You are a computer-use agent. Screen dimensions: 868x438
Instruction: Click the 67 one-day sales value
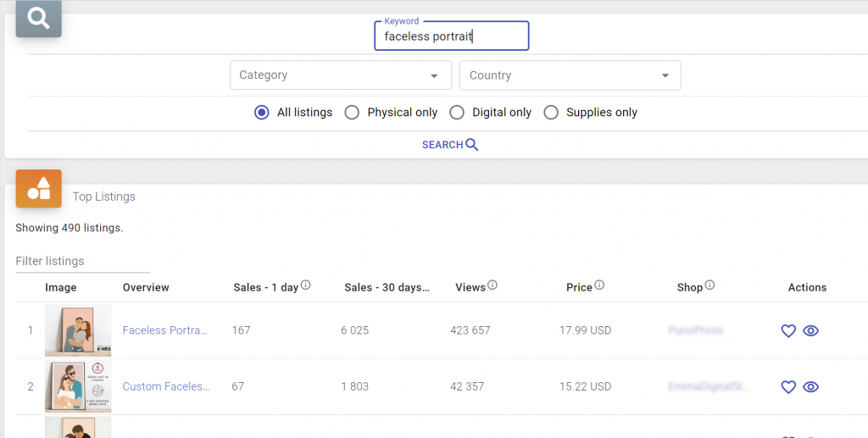[237, 386]
